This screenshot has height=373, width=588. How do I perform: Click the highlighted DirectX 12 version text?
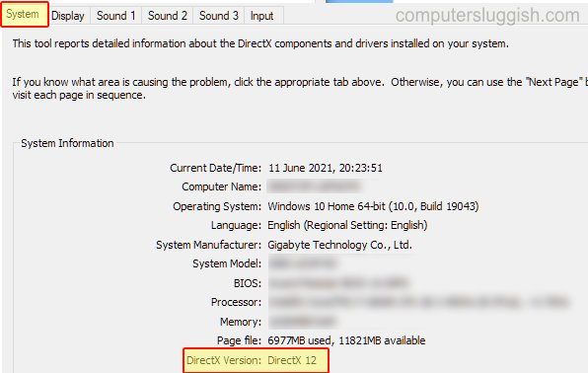click(x=292, y=360)
